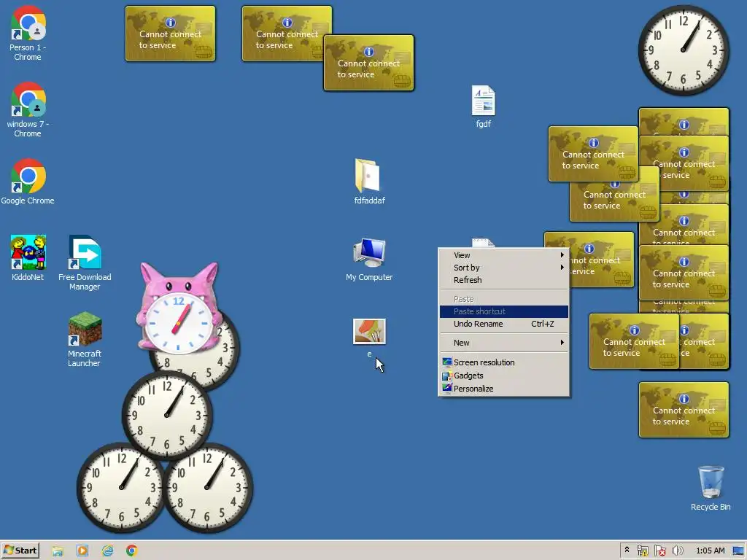The width and height of the screenshot is (747, 560).
Task: Open the Start menu
Action: 20,551
